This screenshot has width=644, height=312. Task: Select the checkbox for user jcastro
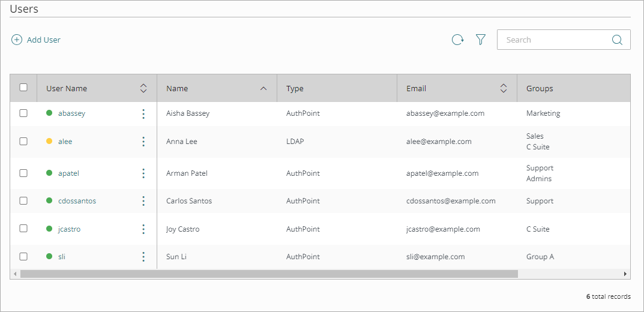(23, 229)
